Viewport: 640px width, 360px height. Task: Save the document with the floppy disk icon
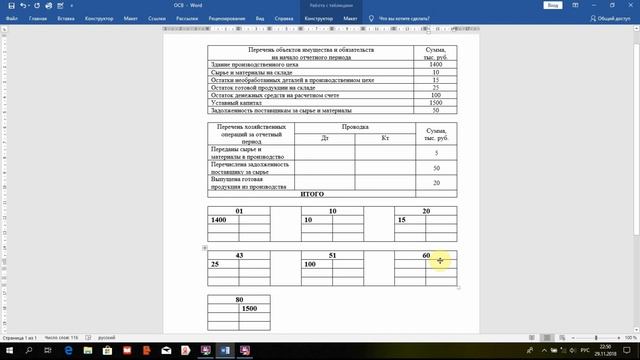click(x=11, y=6)
